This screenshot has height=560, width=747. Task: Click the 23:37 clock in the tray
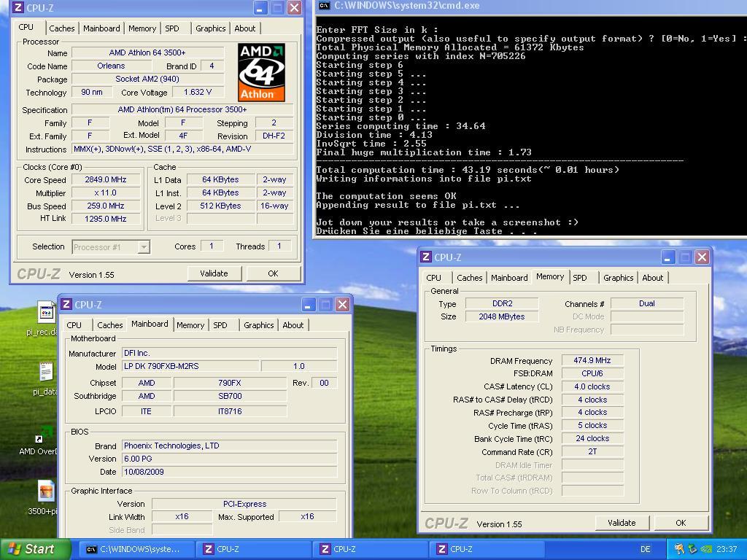726,549
